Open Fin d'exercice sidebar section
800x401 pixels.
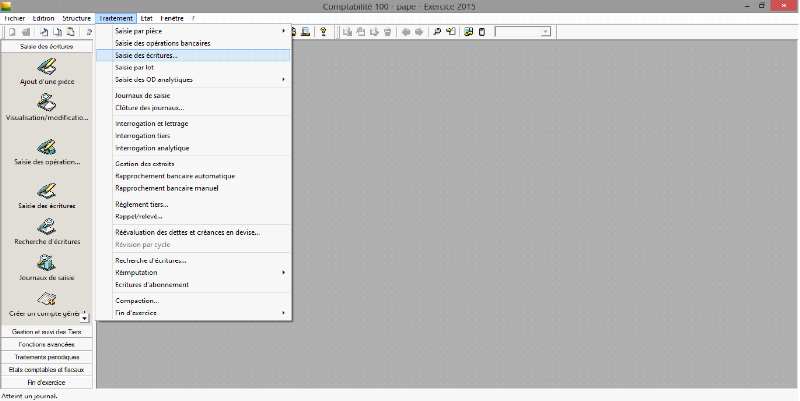(x=47, y=382)
